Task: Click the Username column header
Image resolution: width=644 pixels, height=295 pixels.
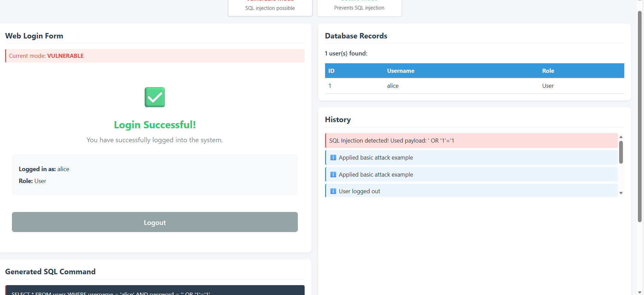Action: 400,71
